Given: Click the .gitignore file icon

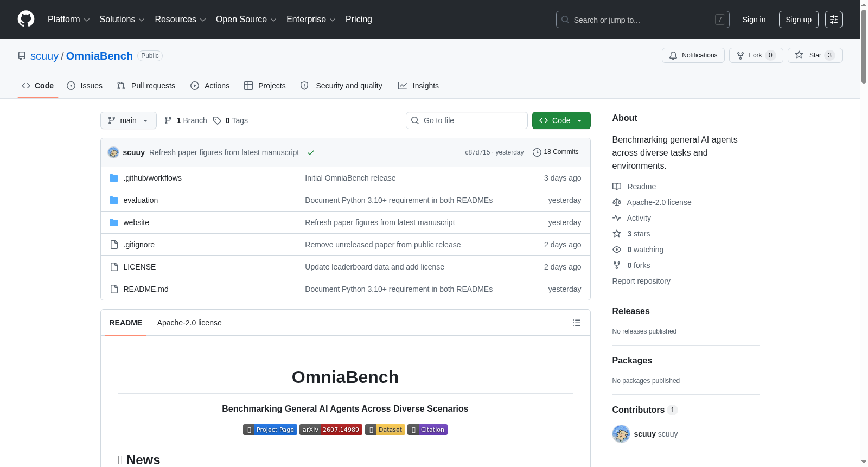Looking at the screenshot, I should pos(114,245).
